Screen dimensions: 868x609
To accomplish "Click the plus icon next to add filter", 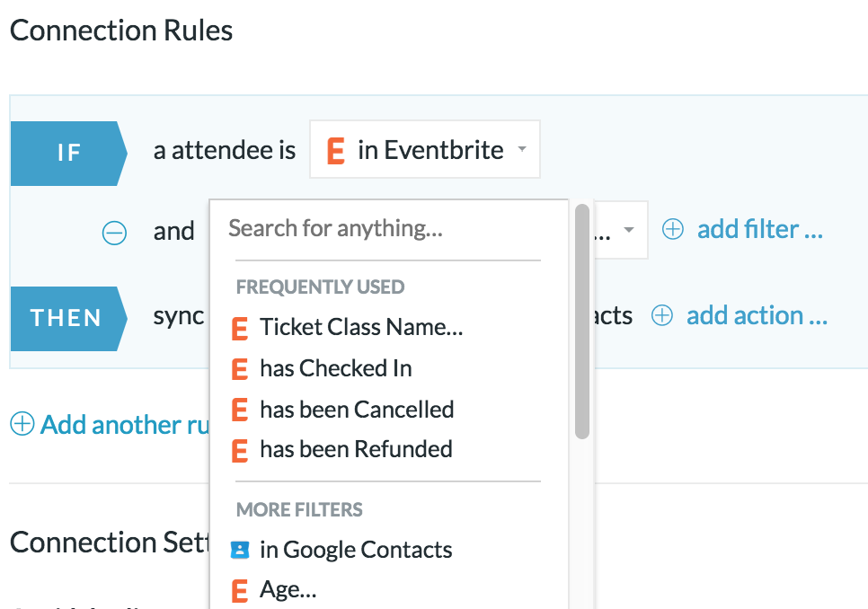I will coord(673,229).
